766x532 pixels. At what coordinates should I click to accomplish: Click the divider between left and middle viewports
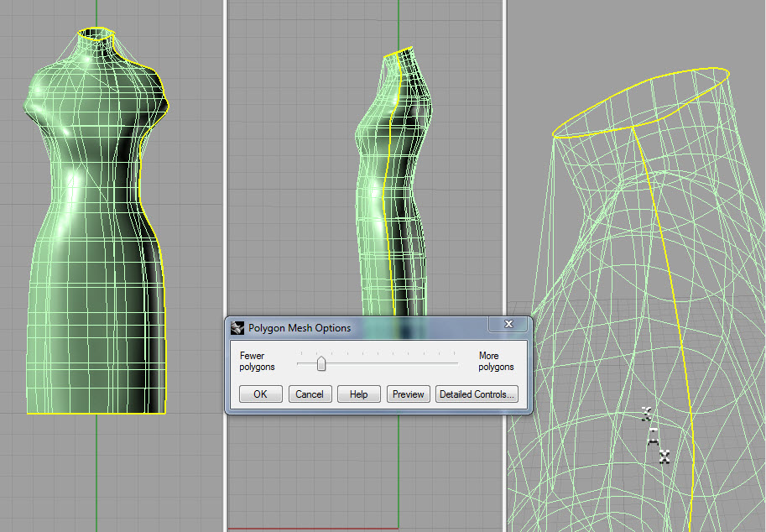click(x=226, y=168)
